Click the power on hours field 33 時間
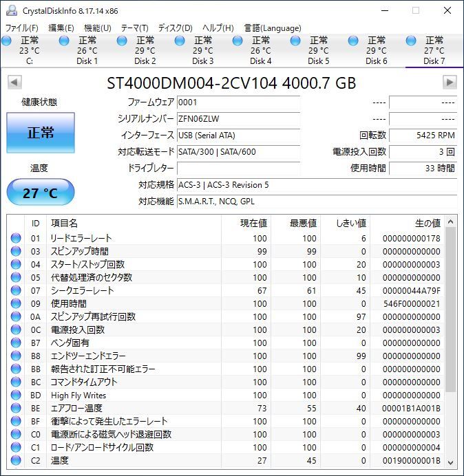Image resolution: width=464 pixels, height=476 pixels. pos(423,168)
